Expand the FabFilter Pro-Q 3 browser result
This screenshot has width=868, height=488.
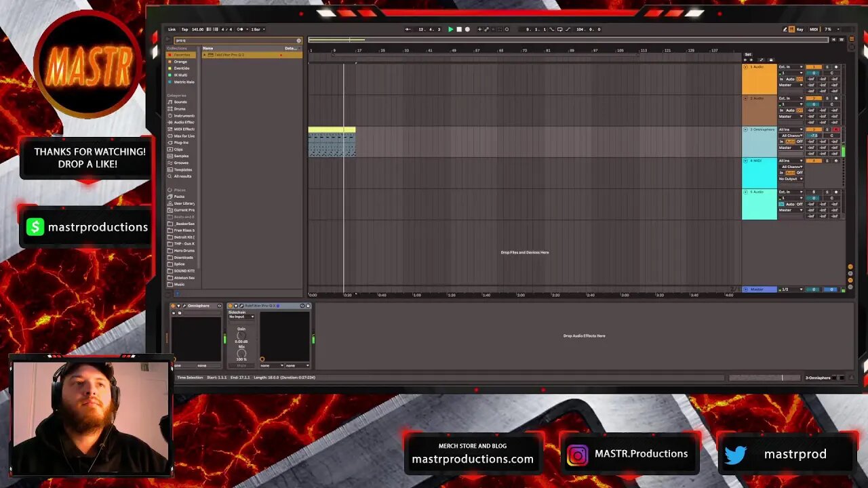[x=205, y=55]
